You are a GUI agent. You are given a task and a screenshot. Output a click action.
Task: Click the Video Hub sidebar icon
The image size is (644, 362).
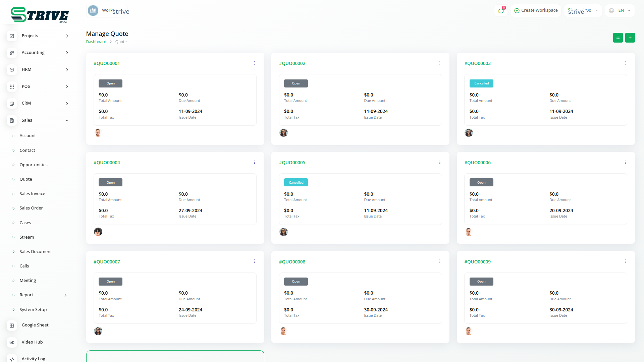coord(12,342)
